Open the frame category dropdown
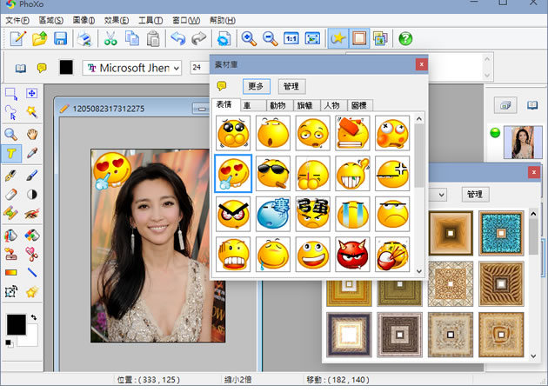 tap(442, 194)
